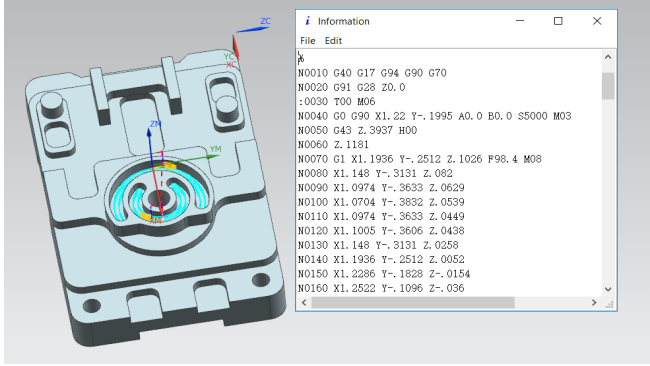Open the Edit menu
Image resolution: width=650 pixels, height=366 pixels.
click(x=333, y=41)
